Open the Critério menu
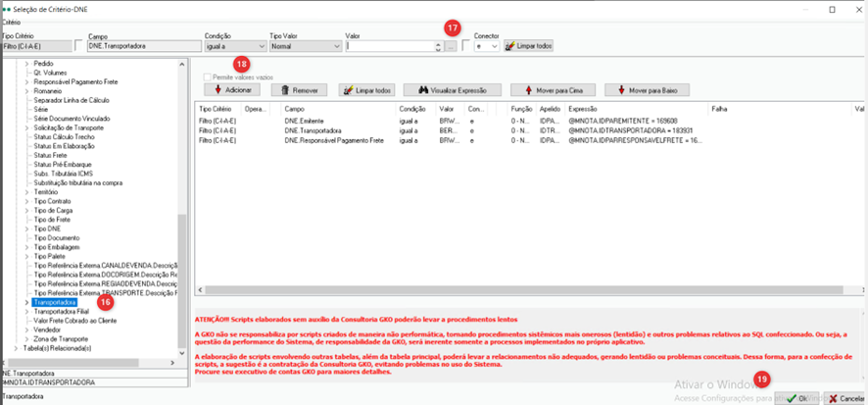Screen dimensions: 868x405 tap(11, 23)
